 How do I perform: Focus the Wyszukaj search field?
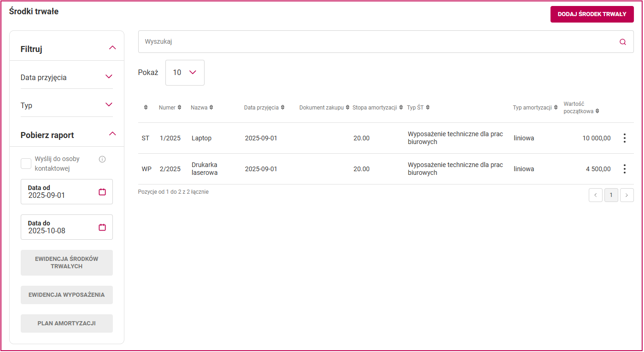(386, 42)
